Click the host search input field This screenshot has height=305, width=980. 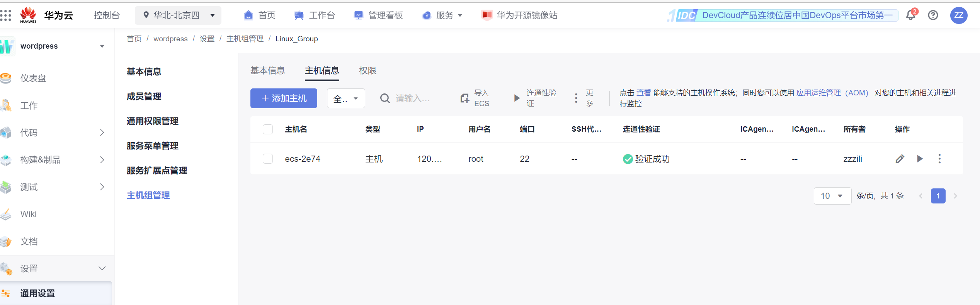413,98
